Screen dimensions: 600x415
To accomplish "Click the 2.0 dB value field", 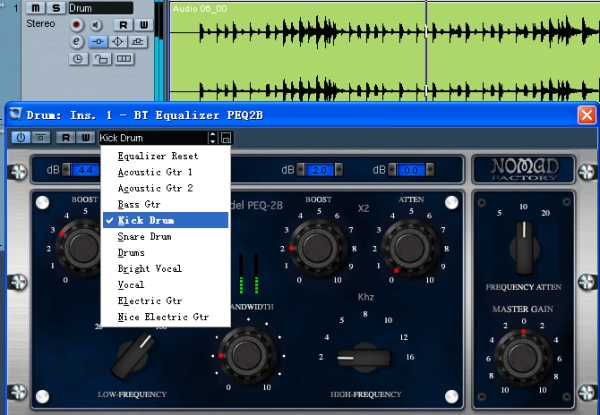I will point(320,170).
